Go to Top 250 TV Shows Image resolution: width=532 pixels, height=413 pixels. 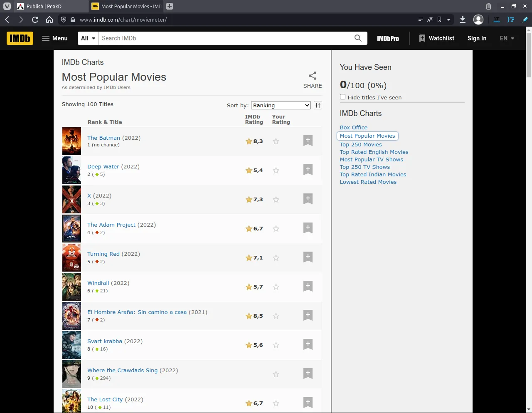pyautogui.click(x=365, y=167)
